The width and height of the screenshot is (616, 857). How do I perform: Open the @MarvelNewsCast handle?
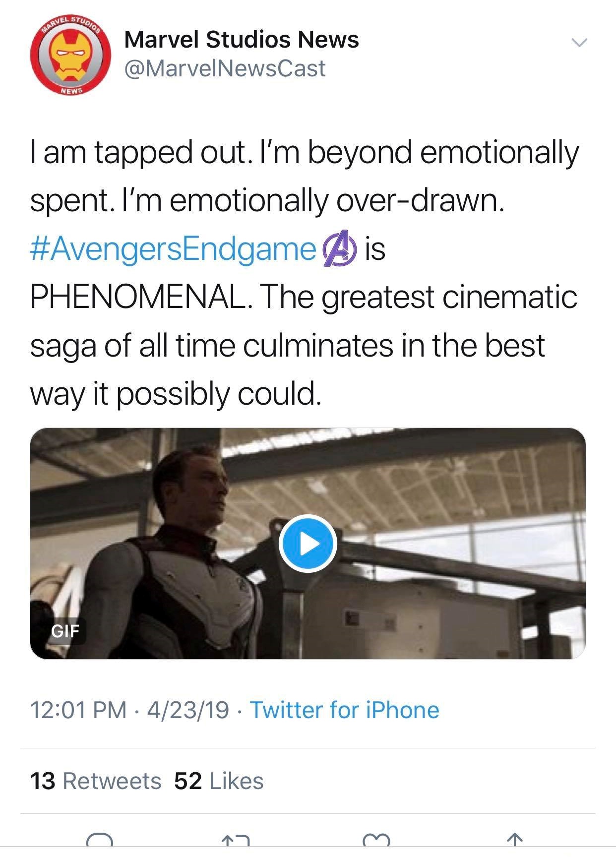tap(225, 68)
